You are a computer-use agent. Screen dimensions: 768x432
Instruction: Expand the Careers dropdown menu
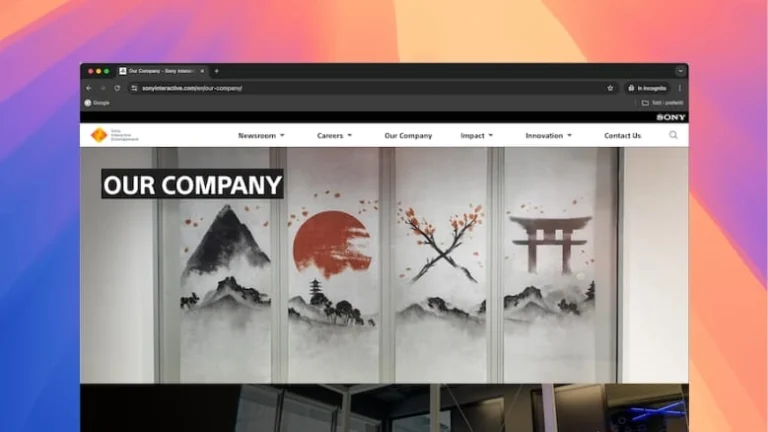coord(334,136)
